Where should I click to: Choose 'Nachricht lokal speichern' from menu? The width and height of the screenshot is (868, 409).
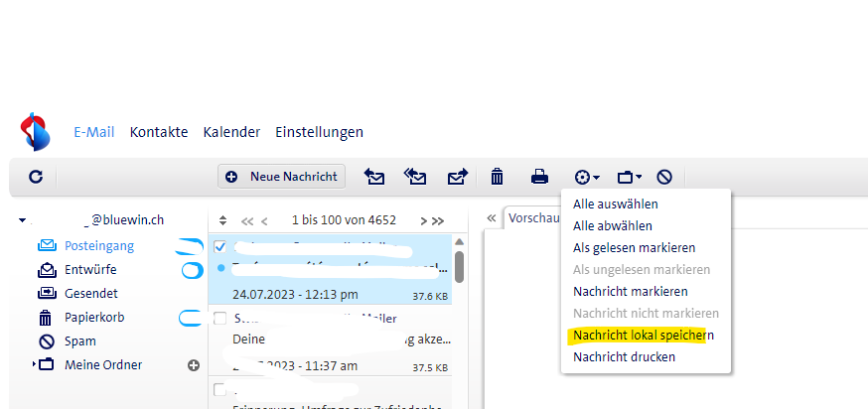tap(644, 336)
